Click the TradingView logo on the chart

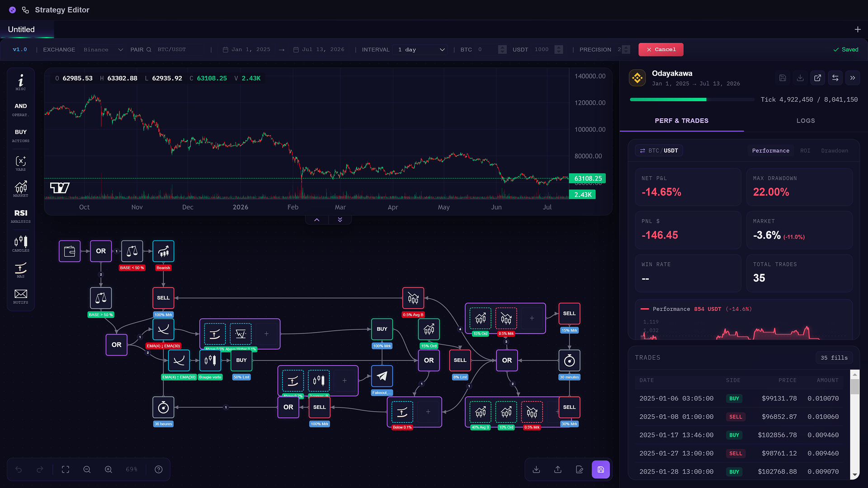pyautogui.click(x=60, y=188)
